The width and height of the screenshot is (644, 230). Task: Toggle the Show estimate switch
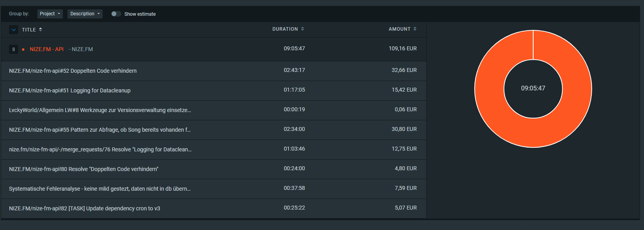point(116,14)
